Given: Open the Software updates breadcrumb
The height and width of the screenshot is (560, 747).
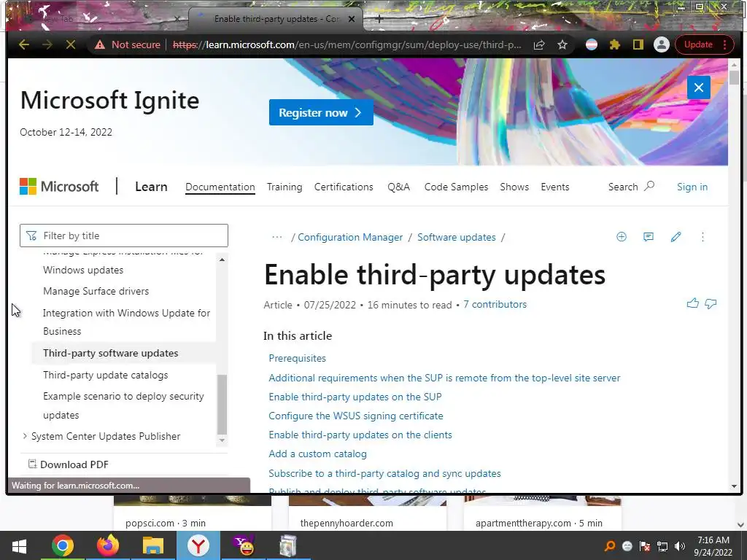Looking at the screenshot, I should [x=457, y=237].
